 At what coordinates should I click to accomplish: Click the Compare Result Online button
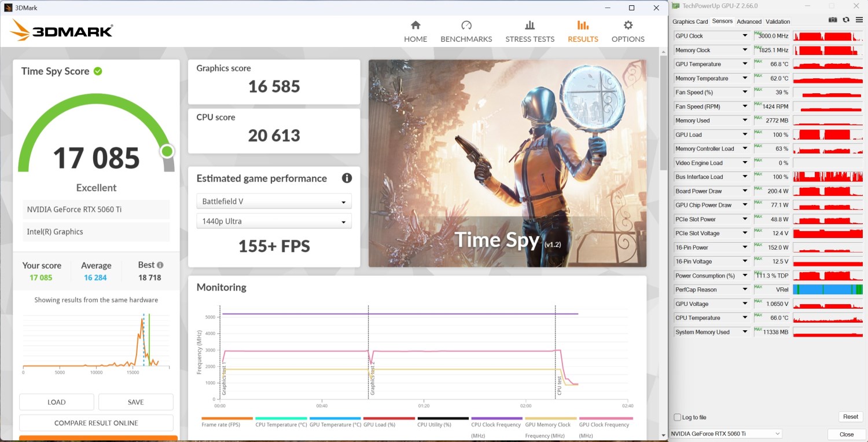(96, 423)
